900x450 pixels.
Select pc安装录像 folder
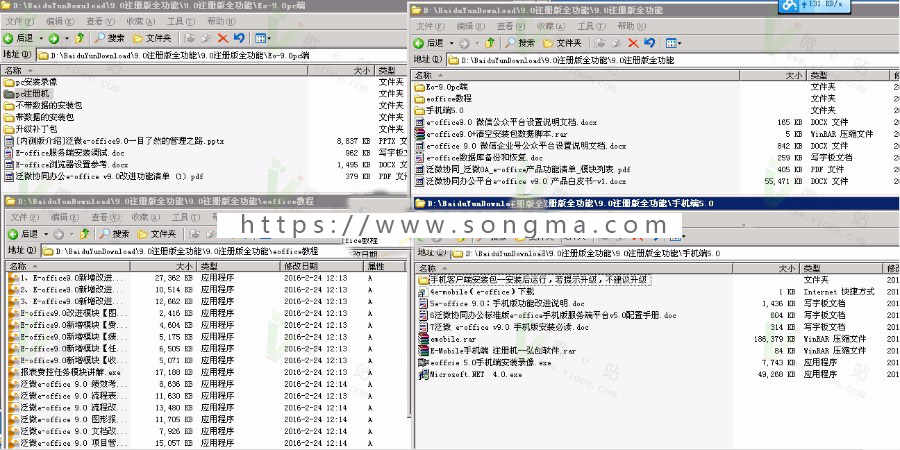tap(30, 82)
